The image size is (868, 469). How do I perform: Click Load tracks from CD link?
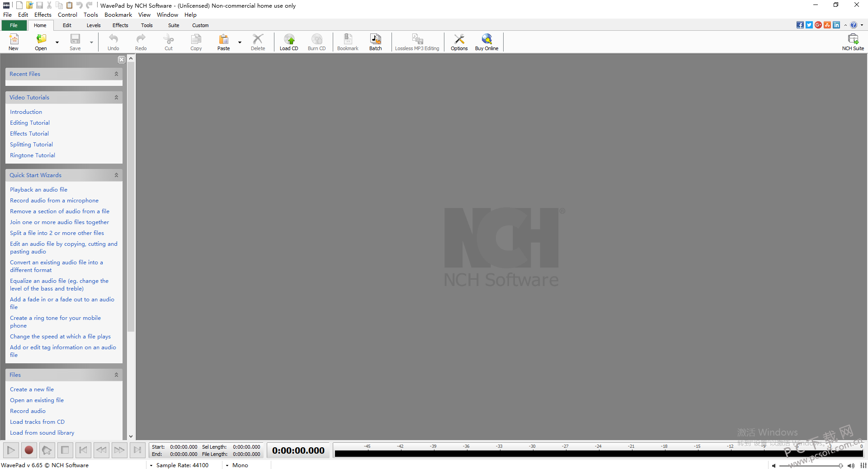click(x=37, y=422)
